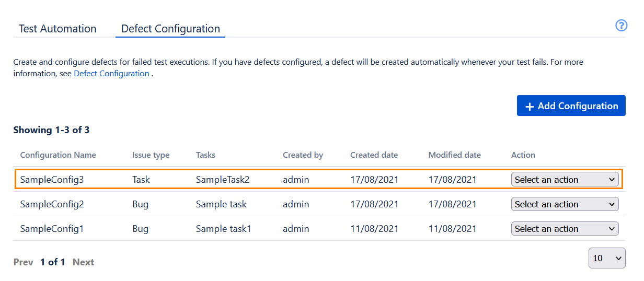This screenshot has height=281, width=644.
Task: Click the Issue type column header
Action: point(151,155)
